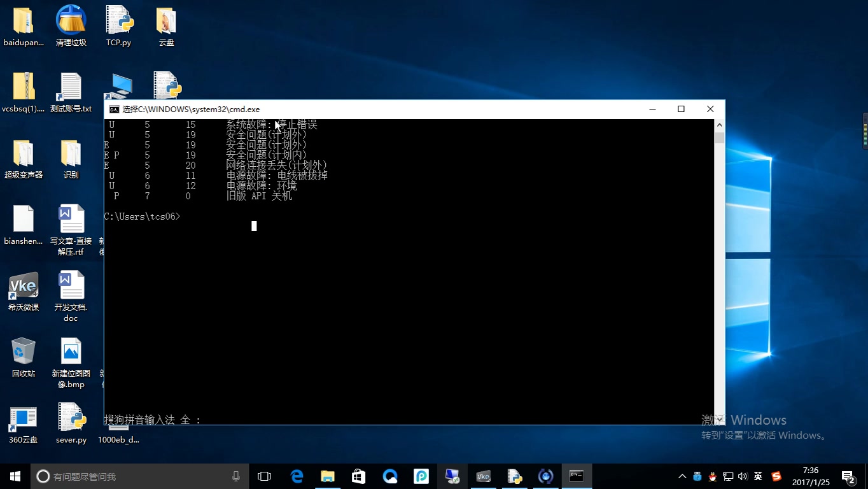Toggle 全 full-width mode in Sogou bar

(186, 420)
